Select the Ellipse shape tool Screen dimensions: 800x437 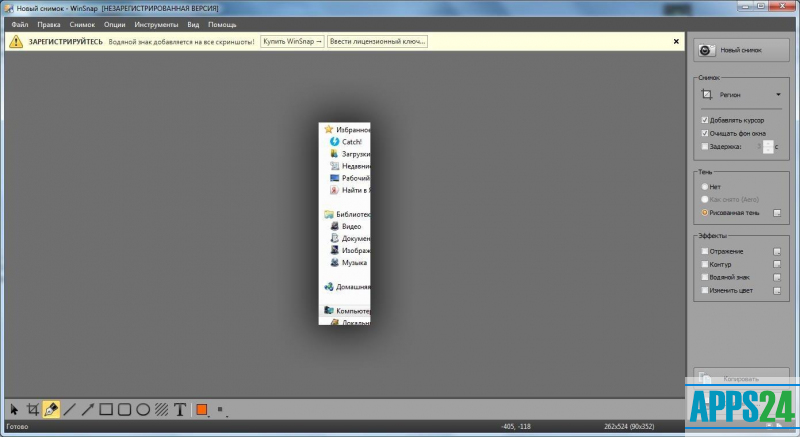tap(143, 409)
